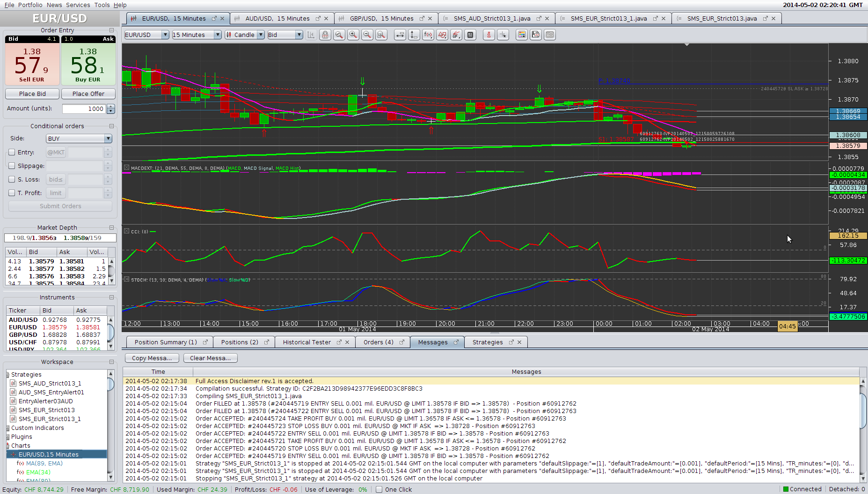Click the Place Bid button
The width and height of the screenshot is (868, 494).
pyautogui.click(x=32, y=94)
